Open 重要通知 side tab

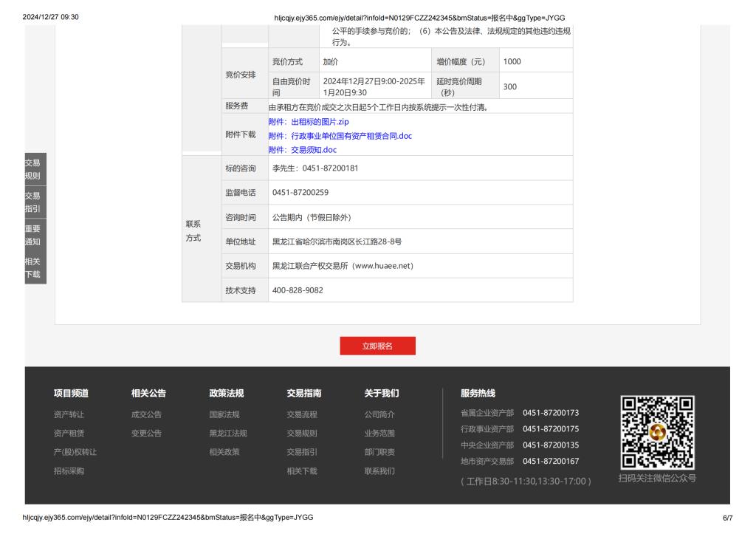pos(32,235)
